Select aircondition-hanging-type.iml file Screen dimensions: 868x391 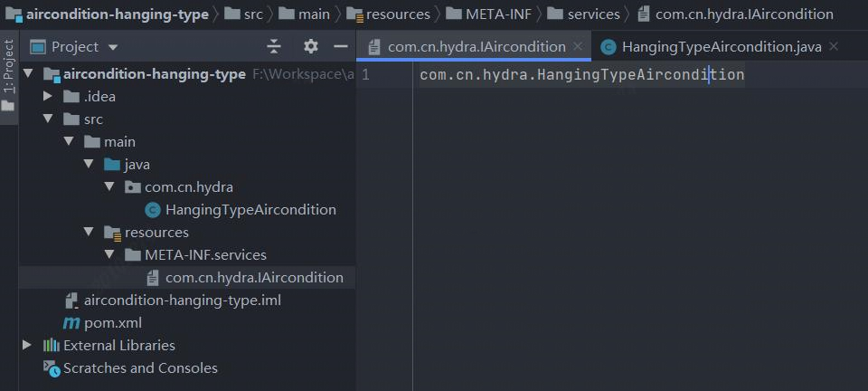coord(182,300)
